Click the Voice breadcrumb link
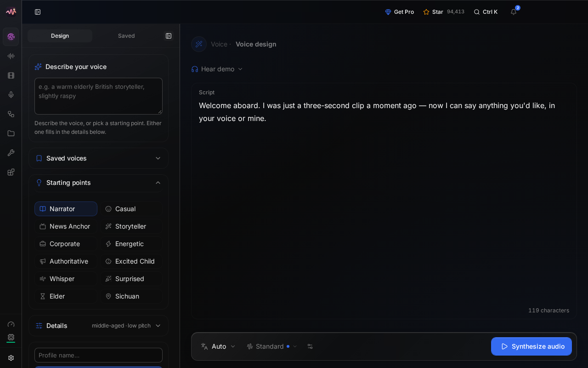 tap(219, 44)
